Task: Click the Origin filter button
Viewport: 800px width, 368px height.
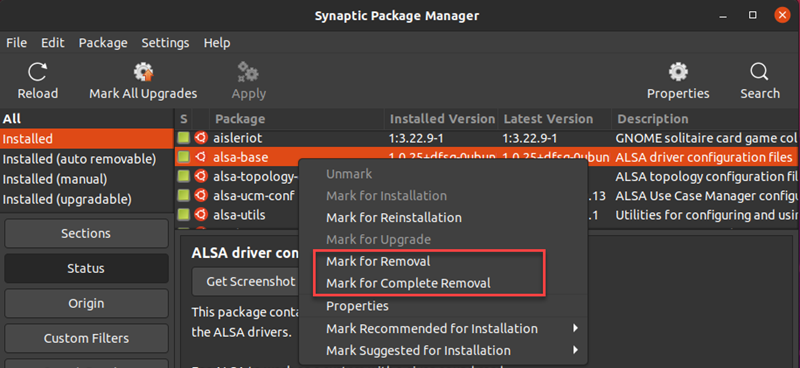Action: pyautogui.click(x=86, y=303)
